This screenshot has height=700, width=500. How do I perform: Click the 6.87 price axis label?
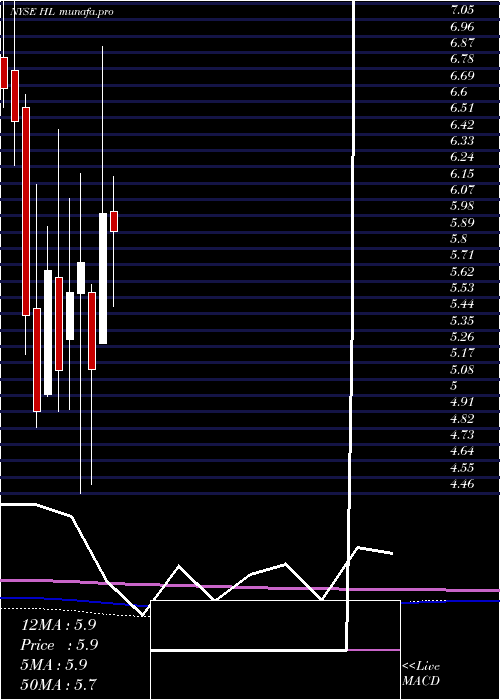pyautogui.click(x=462, y=43)
